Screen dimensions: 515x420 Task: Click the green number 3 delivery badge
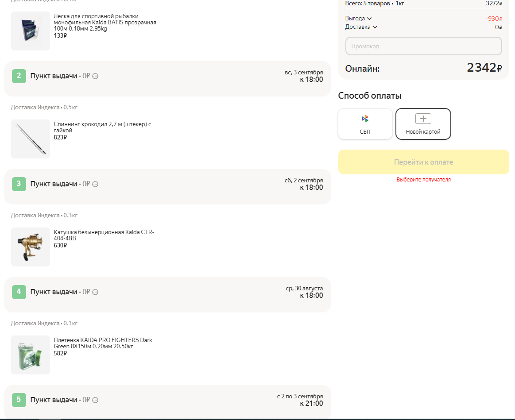(x=19, y=184)
